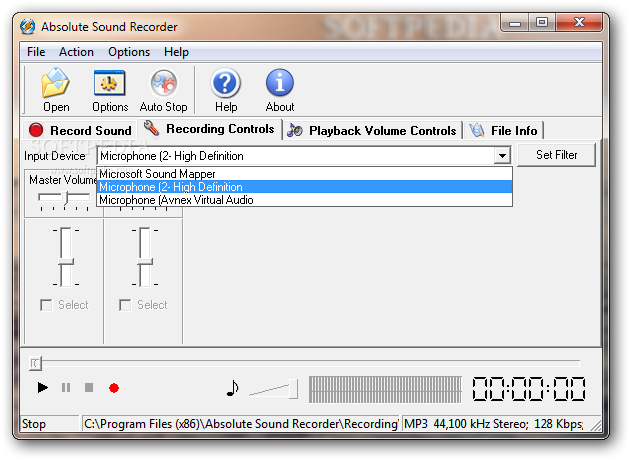Minimize the Absolute Sound Recorder window

(515, 23)
